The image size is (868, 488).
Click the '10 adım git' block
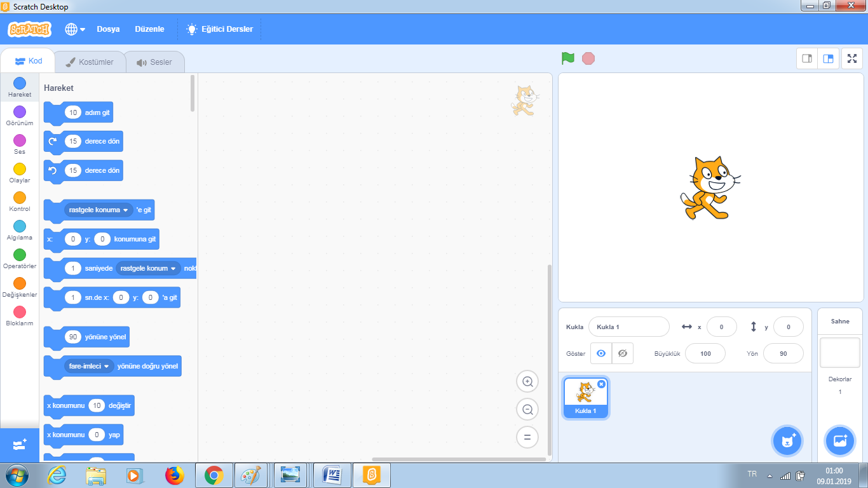(x=78, y=112)
